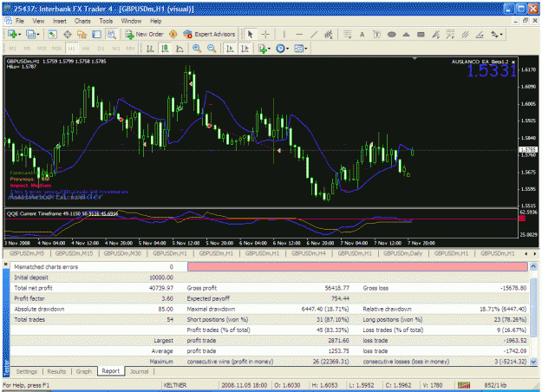This screenshot has height=392, width=542.
Task: Open the Profiles toolbar icon
Action: coord(30,34)
